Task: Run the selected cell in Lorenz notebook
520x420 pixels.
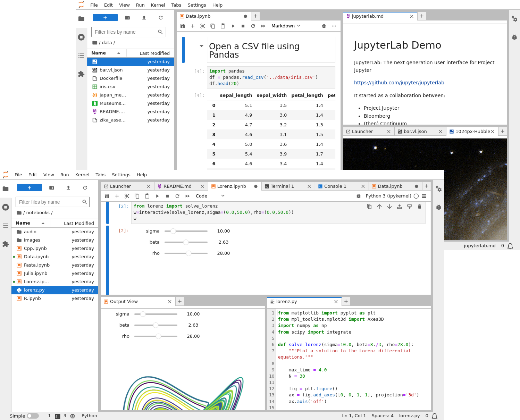Action: 157,196
